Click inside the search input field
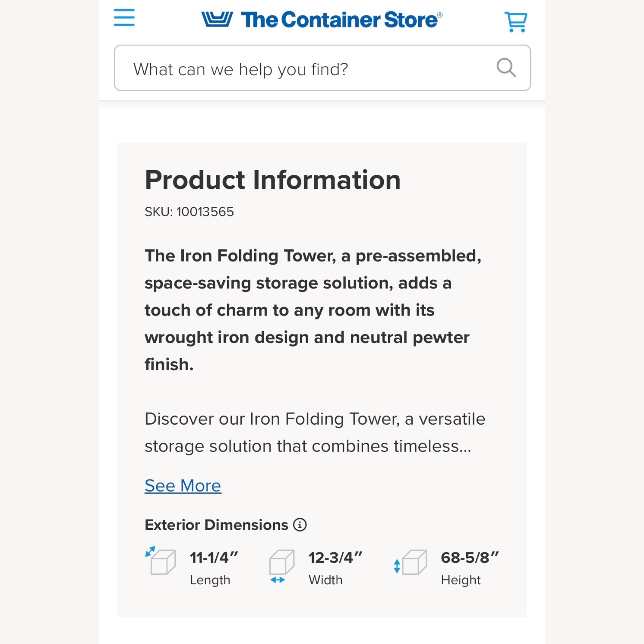The width and height of the screenshot is (644, 644). coord(301,68)
